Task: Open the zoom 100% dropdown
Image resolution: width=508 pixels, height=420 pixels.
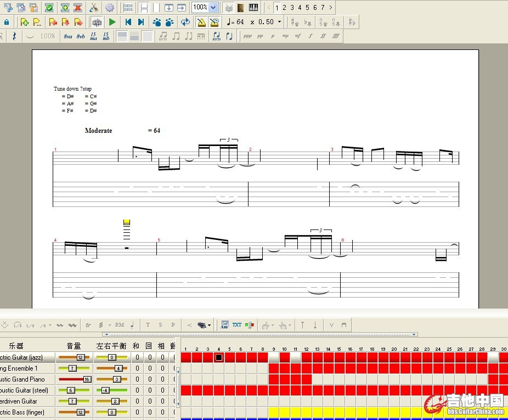Action: click(213, 8)
